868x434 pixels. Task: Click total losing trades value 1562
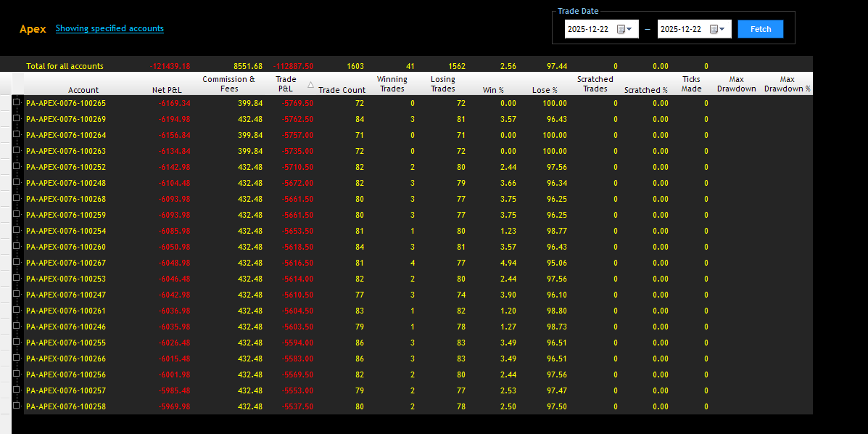pos(457,66)
